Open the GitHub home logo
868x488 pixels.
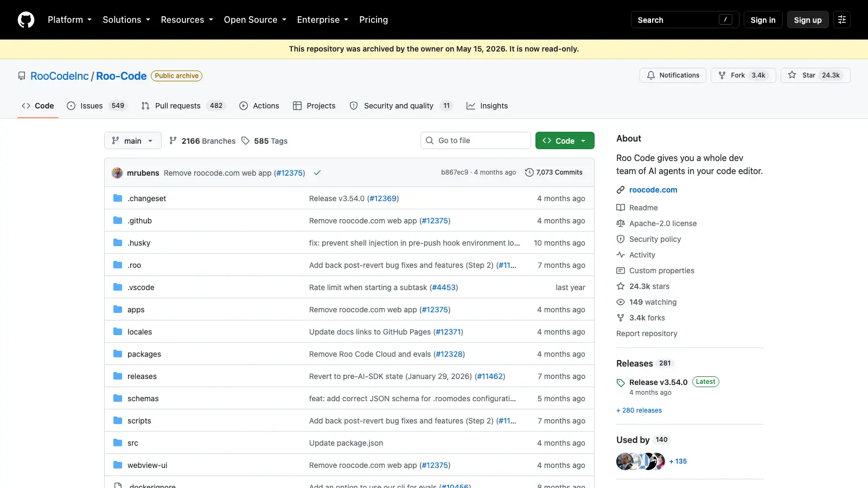26,20
